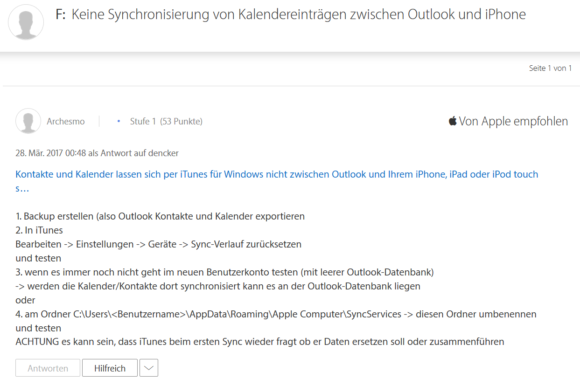Expand the chevron dropdown next to Hilfreich
Screen dimensions: 580x392
point(149,368)
